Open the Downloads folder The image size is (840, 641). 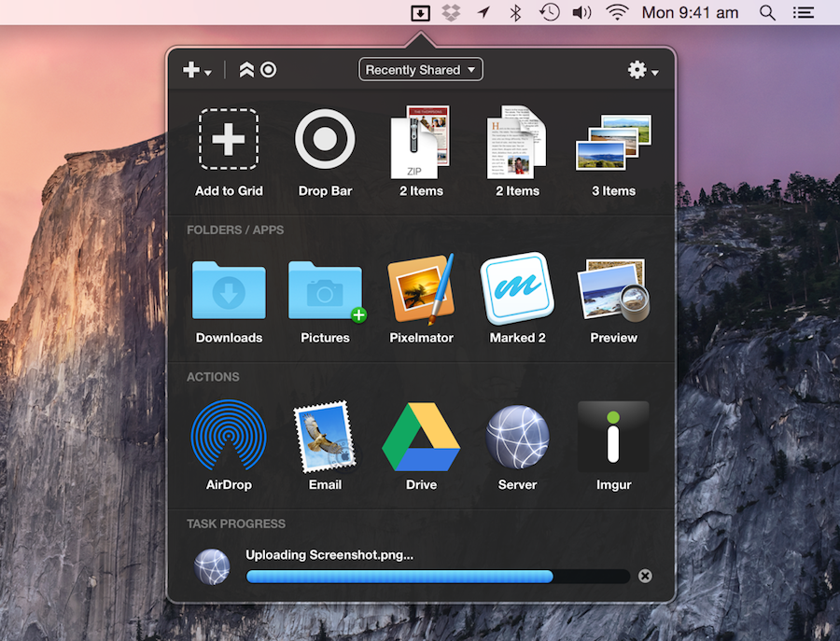(229, 290)
